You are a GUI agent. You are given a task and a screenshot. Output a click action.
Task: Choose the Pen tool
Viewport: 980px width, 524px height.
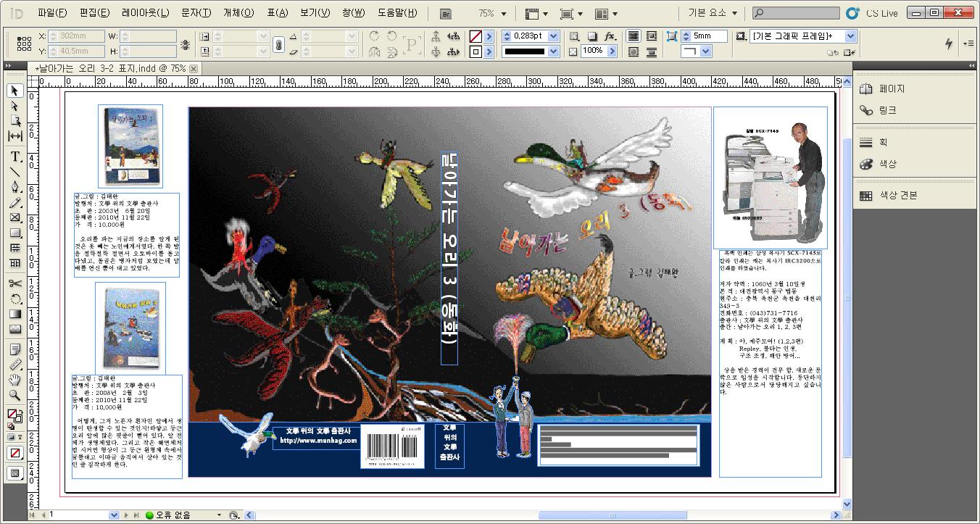pos(14,187)
